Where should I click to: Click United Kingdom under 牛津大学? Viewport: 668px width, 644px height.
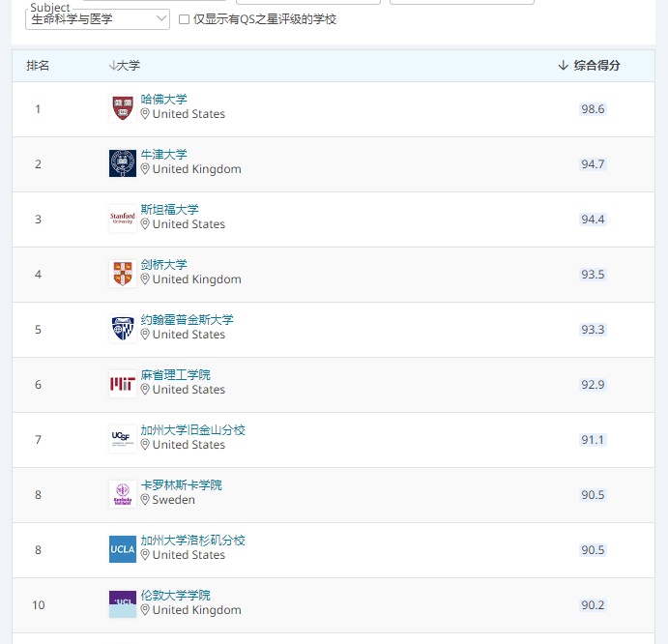(x=197, y=169)
